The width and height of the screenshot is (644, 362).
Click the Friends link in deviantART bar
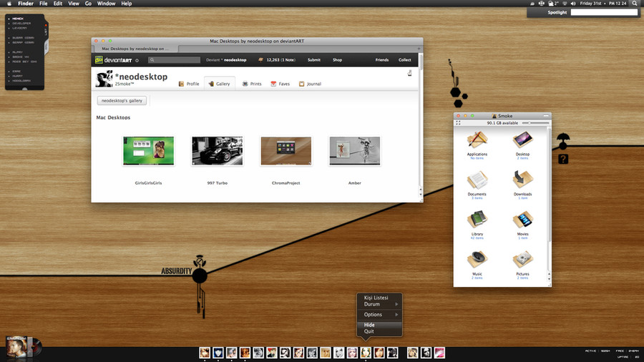(381, 60)
